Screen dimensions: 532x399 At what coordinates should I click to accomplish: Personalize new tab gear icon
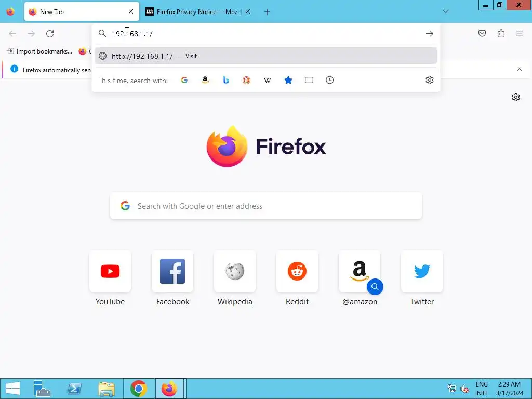point(516,97)
